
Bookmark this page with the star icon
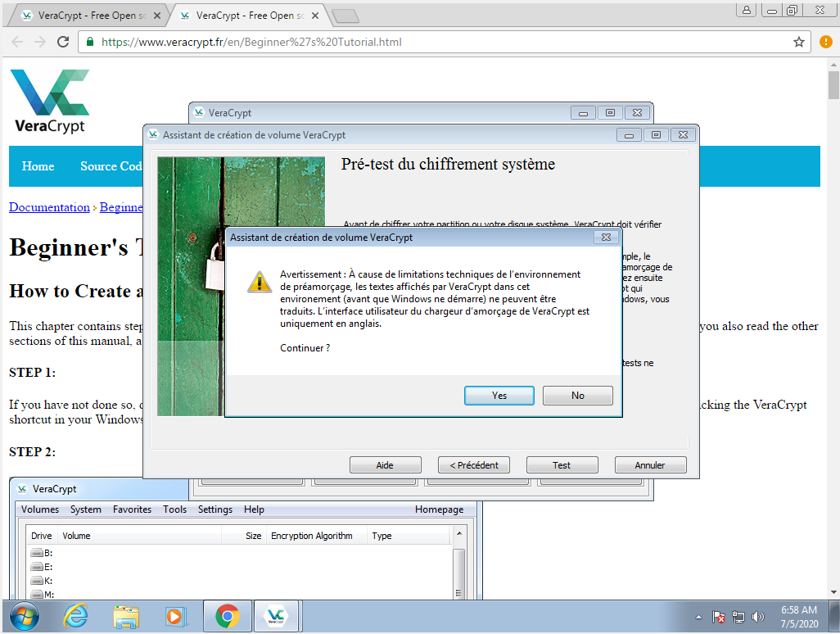(799, 42)
